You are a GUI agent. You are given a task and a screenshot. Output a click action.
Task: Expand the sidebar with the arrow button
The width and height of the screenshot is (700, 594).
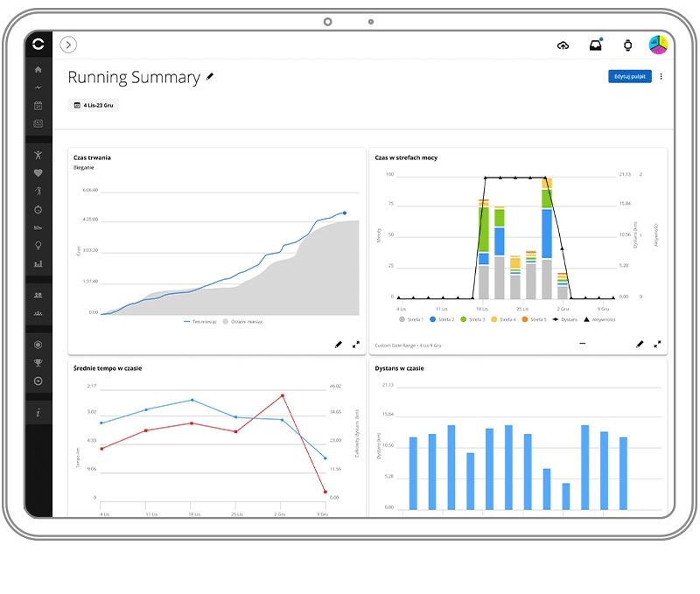(68, 45)
